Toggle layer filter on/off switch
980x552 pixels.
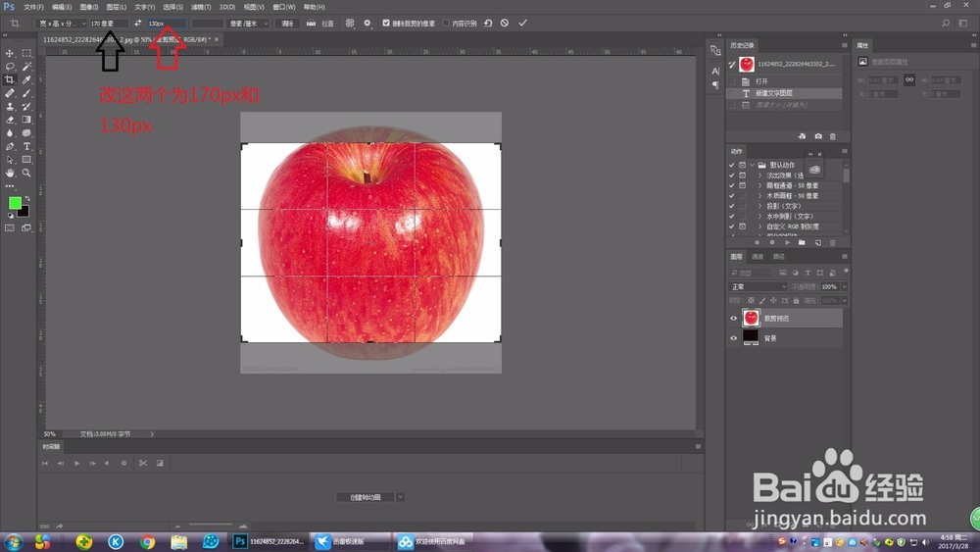[x=847, y=272]
